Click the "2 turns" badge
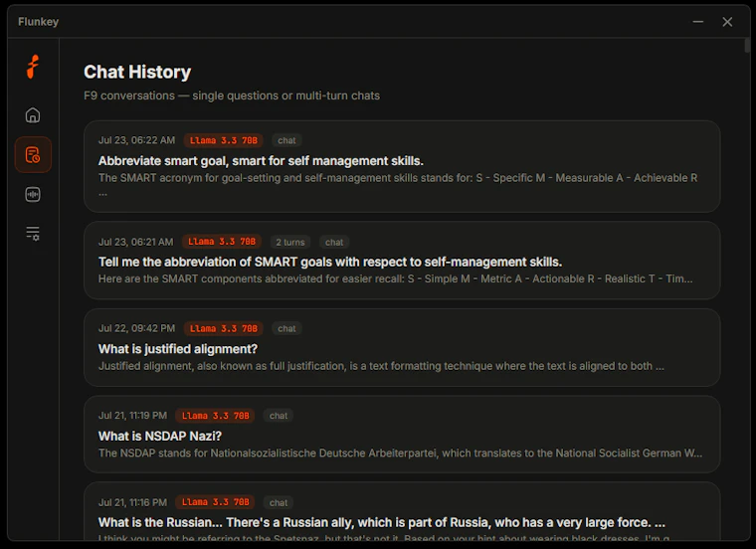The width and height of the screenshot is (756, 549). (x=290, y=242)
